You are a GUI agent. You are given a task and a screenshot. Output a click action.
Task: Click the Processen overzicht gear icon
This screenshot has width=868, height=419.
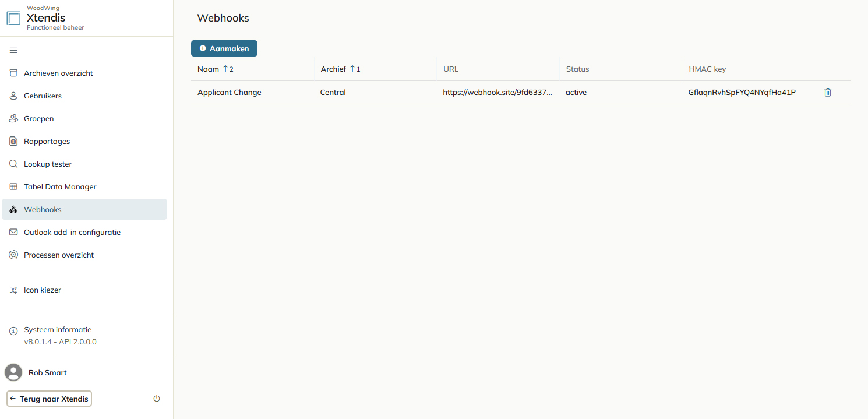pyautogui.click(x=13, y=255)
